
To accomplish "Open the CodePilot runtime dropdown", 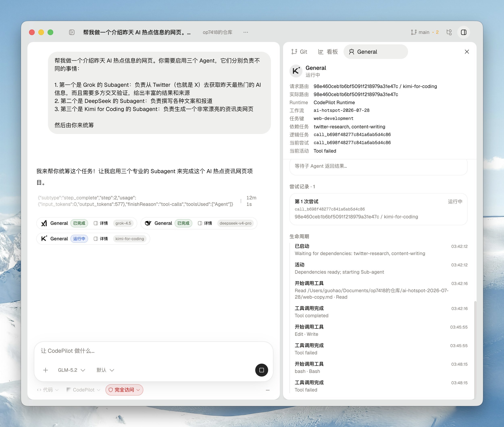I will tap(83, 390).
